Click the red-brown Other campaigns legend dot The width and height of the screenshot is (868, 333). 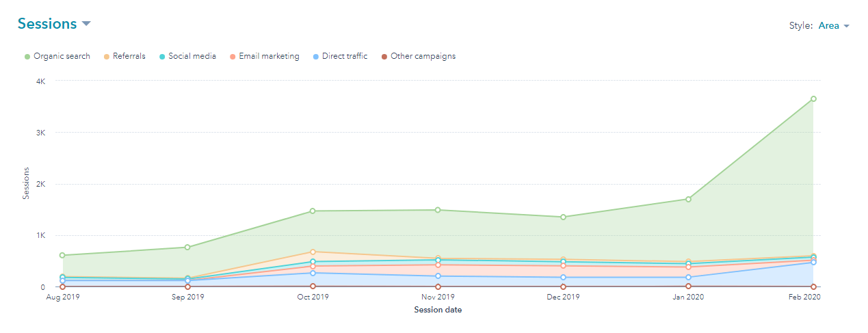[384, 57]
